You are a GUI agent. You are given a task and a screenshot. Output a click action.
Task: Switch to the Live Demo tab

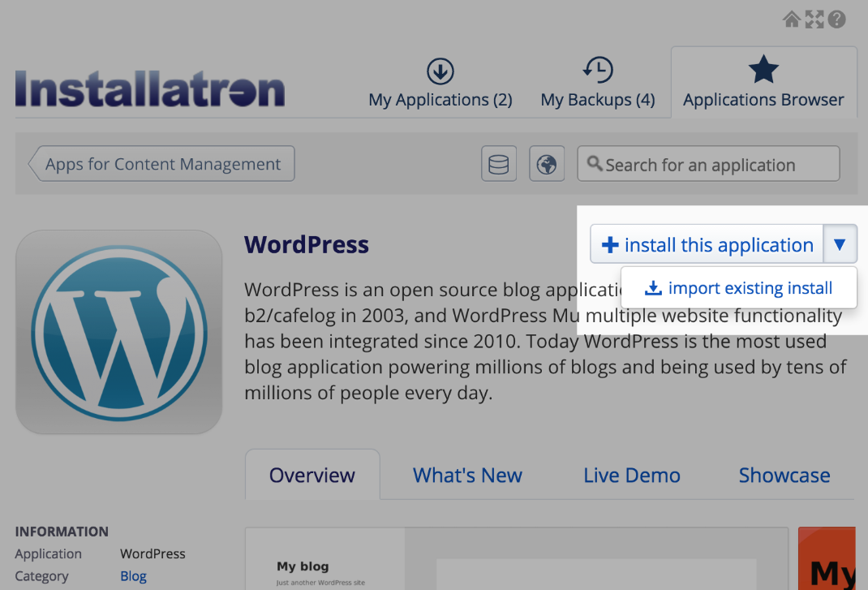click(x=631, y=476)
